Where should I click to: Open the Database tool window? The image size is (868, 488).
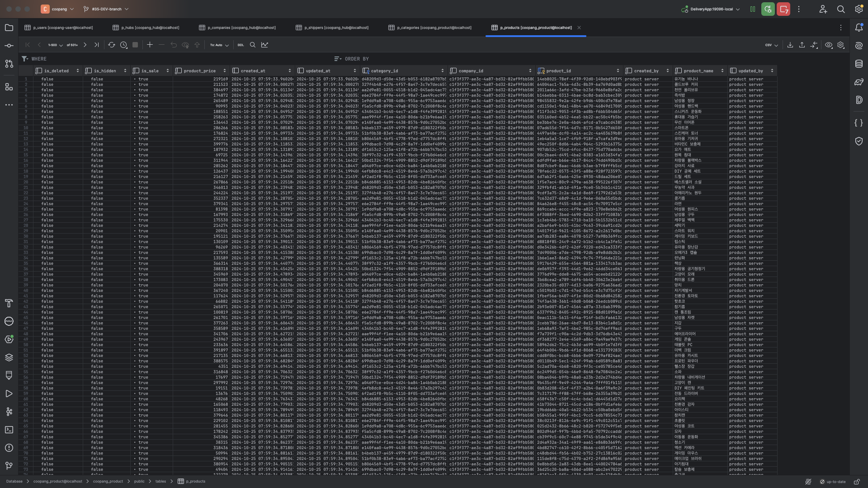click(x=859, y=64)
